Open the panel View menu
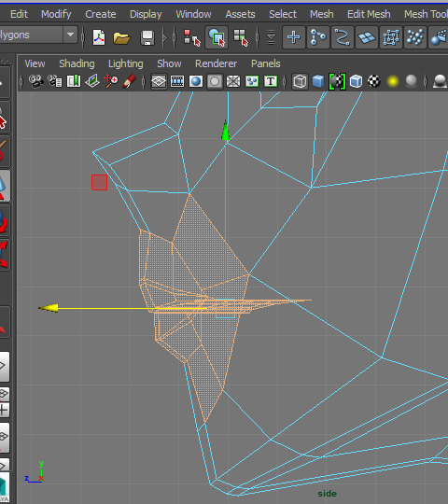448x504 pixels. pos(35,63)
